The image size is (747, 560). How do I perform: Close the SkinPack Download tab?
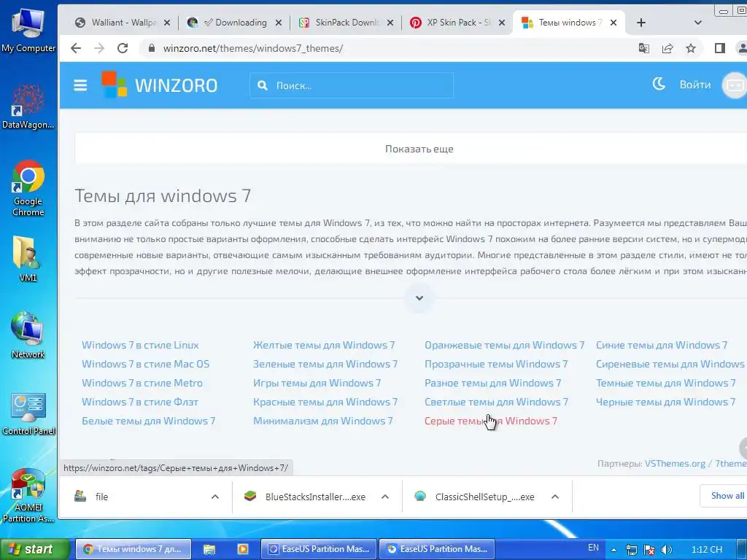[x=390, y=23]
